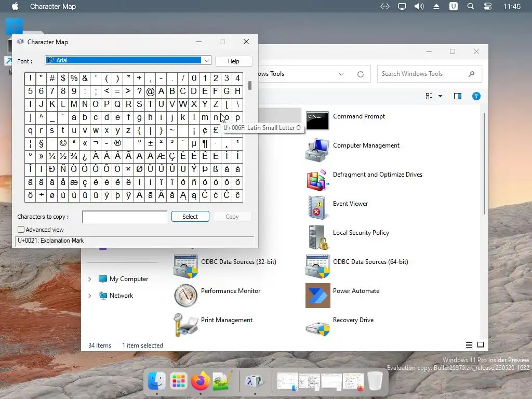Image resolution: width=532 pixels, height=399 pixels.
Task: Select the ß sharp s cell
Action: [216, 169]
